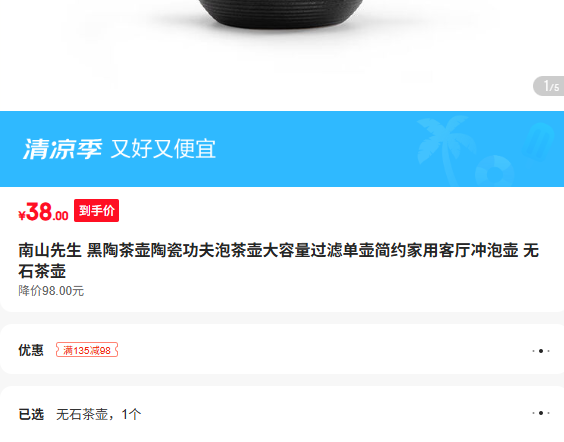The image size is (564, 442).
Task: Open the 已选 selection label
Action: coord(31,414)
